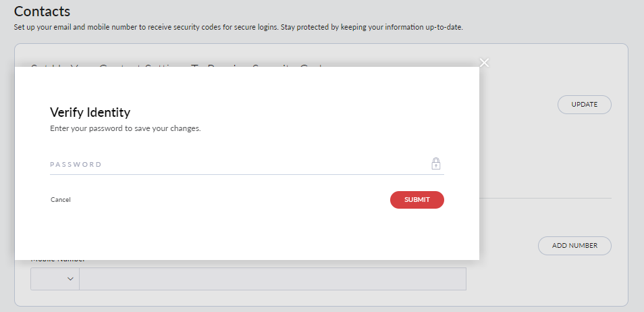644x312 pixels.
Task: Click the PASSWORD placeholder label
Action: point(76,164)
